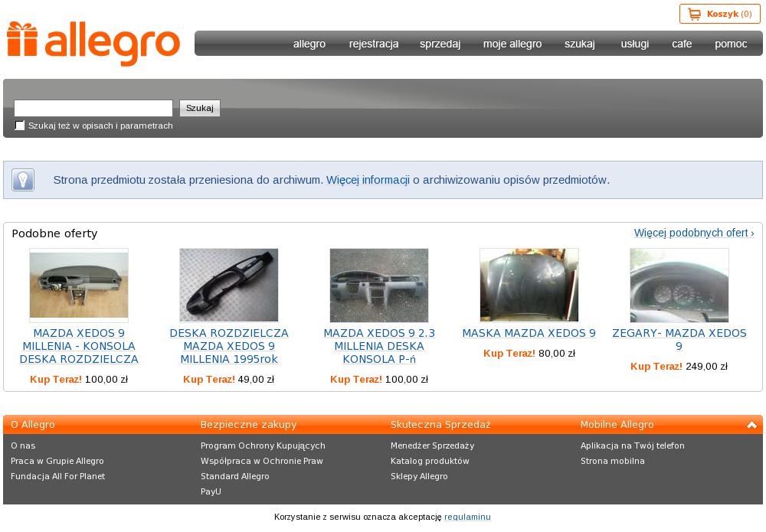Open 'Fundacja All For Planet' footer link
766x532 pixels.
click(x=57, y=476)
